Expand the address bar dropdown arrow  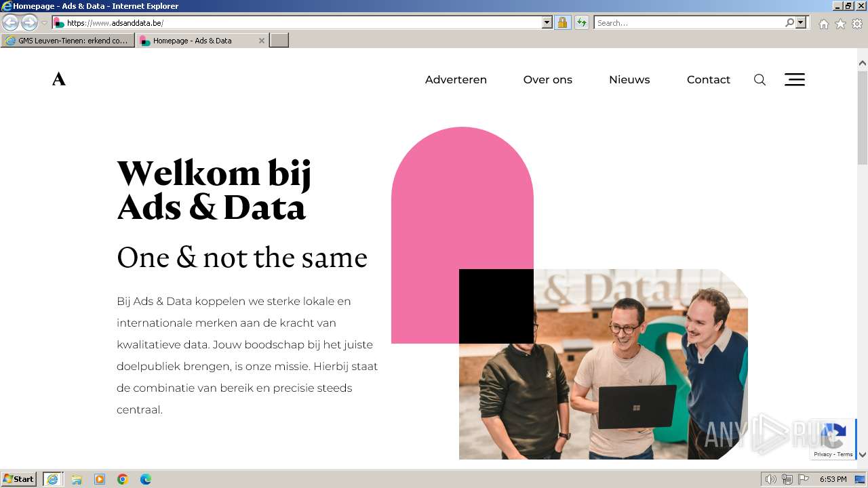[x=547, y=22]
